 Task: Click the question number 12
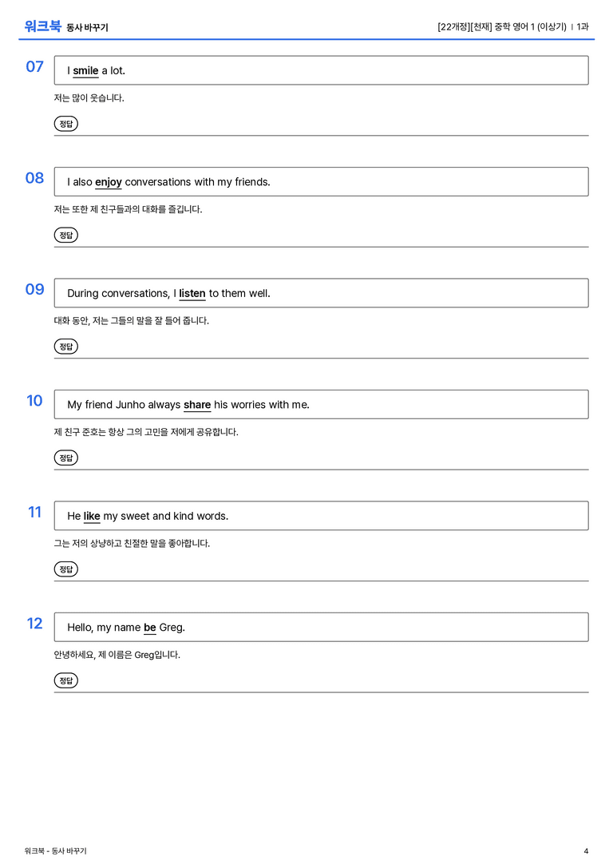35,624
